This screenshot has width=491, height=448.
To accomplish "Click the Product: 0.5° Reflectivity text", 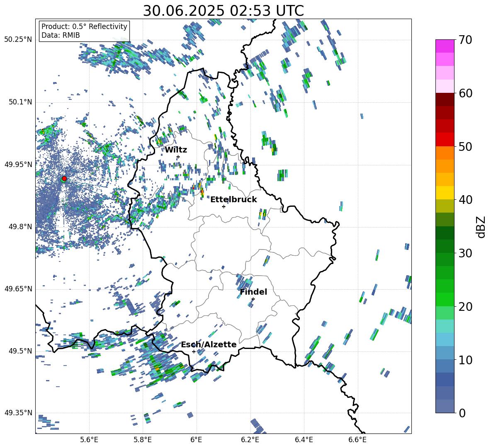I will coord(84,27).
